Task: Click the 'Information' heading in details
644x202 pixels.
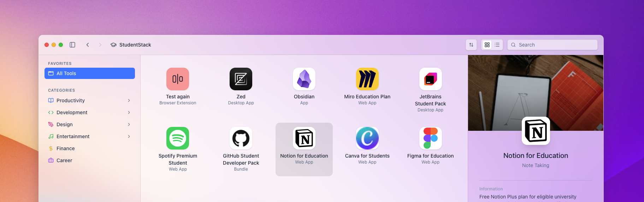Action: [491, 189]
